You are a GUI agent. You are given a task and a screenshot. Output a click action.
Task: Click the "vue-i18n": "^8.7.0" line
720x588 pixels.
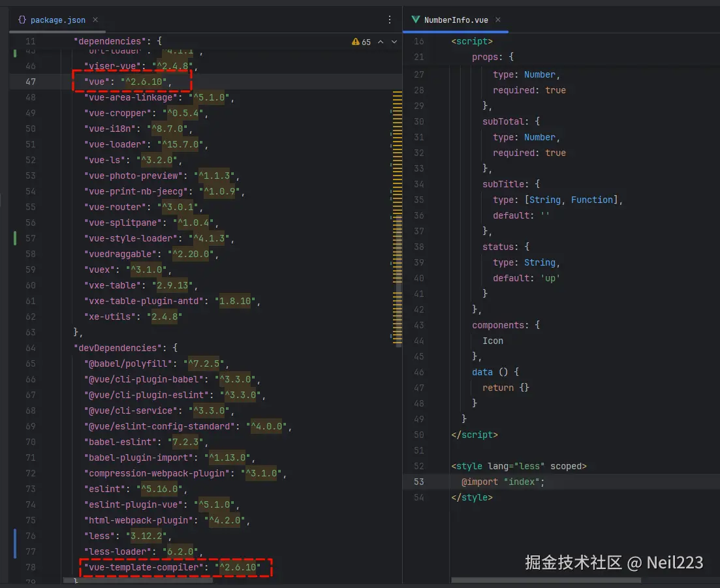click(138, 129)
